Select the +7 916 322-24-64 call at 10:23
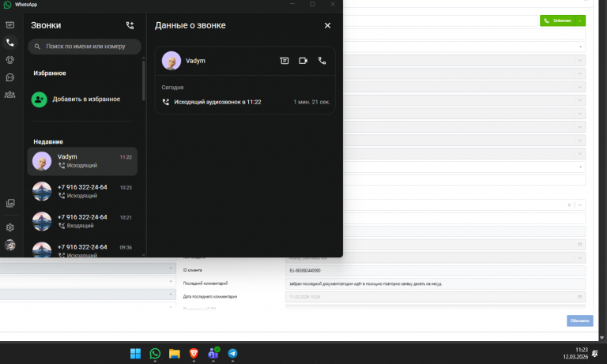Screen dimensions: 607x364 82,192
